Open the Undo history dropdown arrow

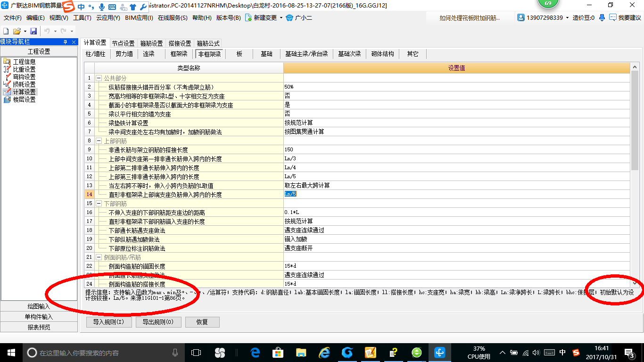coord(55,31)
